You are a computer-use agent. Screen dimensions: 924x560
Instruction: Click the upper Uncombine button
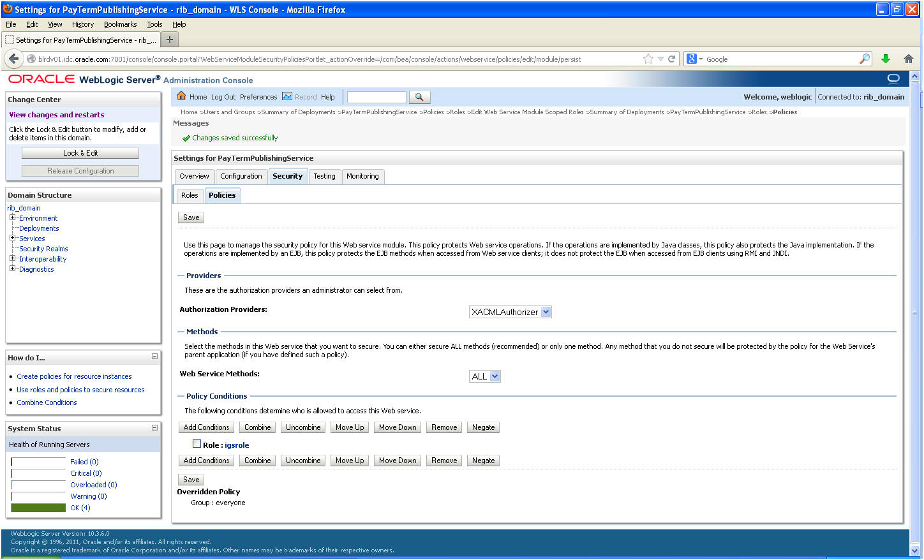click(x=303, y=427)
